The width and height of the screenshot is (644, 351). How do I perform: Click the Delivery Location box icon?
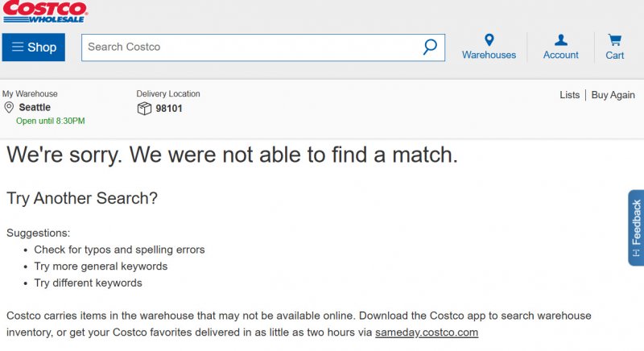(x=144, y=108)
